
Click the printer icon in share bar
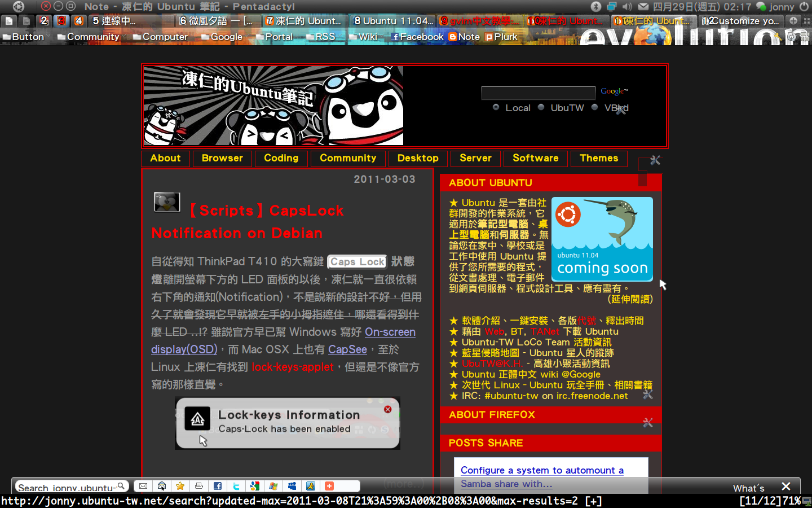(x=199, y=486)
